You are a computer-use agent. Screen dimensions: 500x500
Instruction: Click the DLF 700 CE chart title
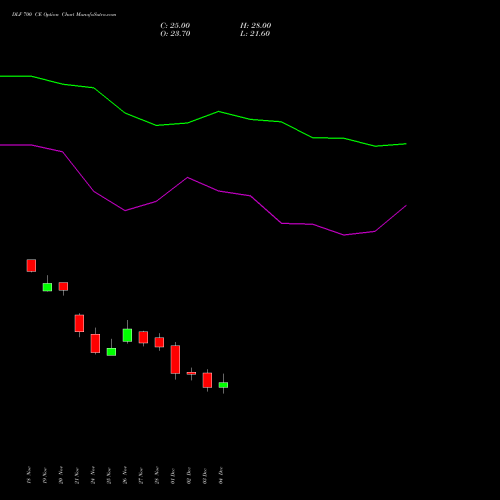[x=64, y=15]
